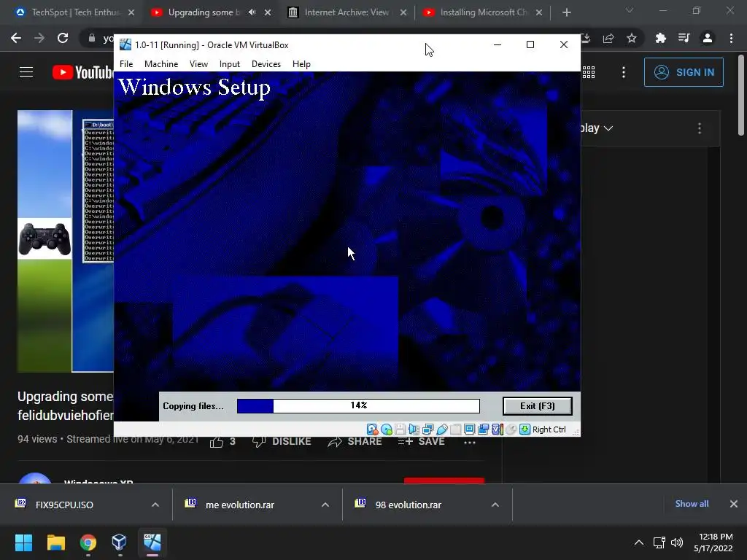The width and height of the screenshot is (747, 560).
Task: Click the VirtualBox display status icon
Action: 469,429
